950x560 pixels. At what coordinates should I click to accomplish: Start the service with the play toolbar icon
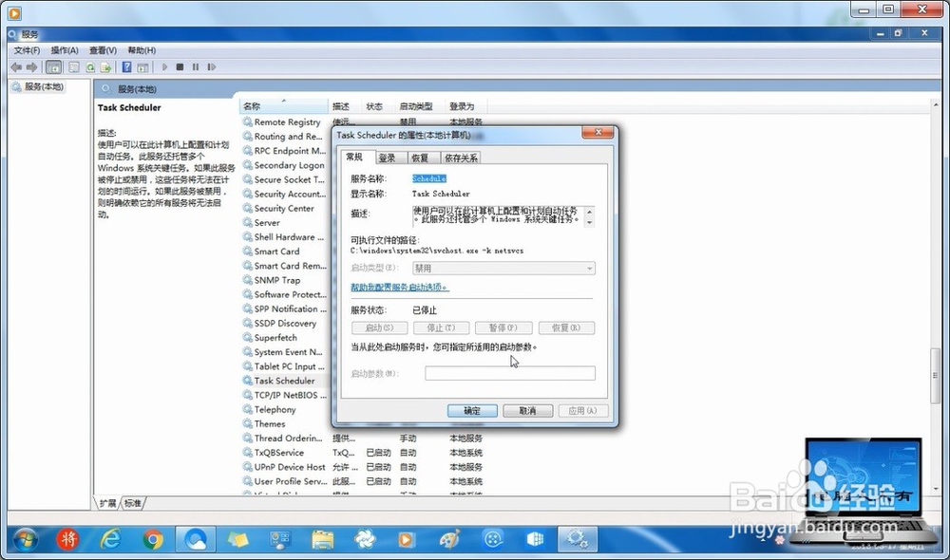coord(164,66)
